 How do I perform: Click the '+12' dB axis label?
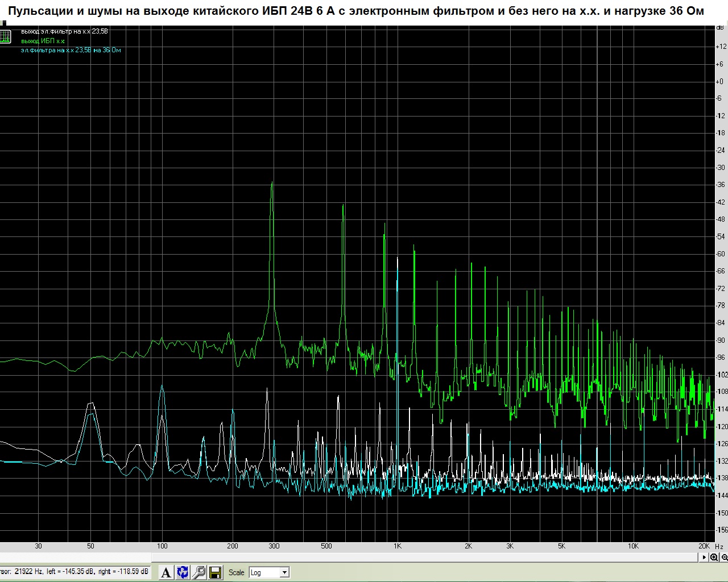click(720, 47)
